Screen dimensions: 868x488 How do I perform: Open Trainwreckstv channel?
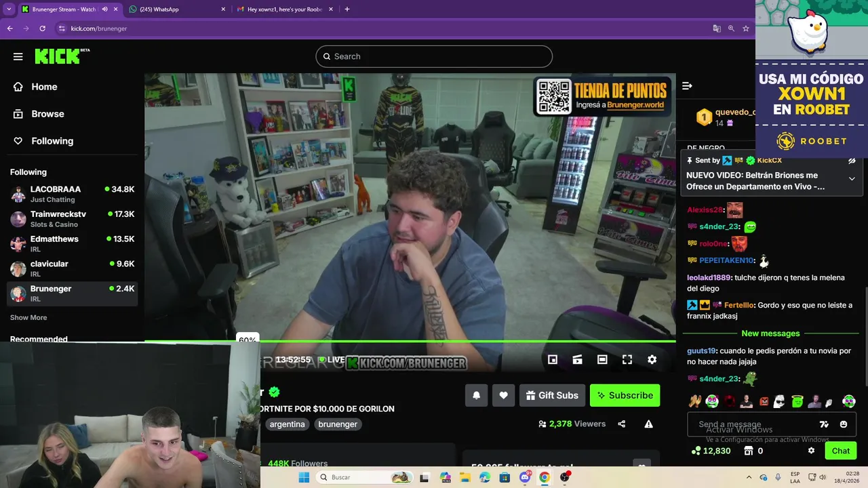[x=72, y=219]
